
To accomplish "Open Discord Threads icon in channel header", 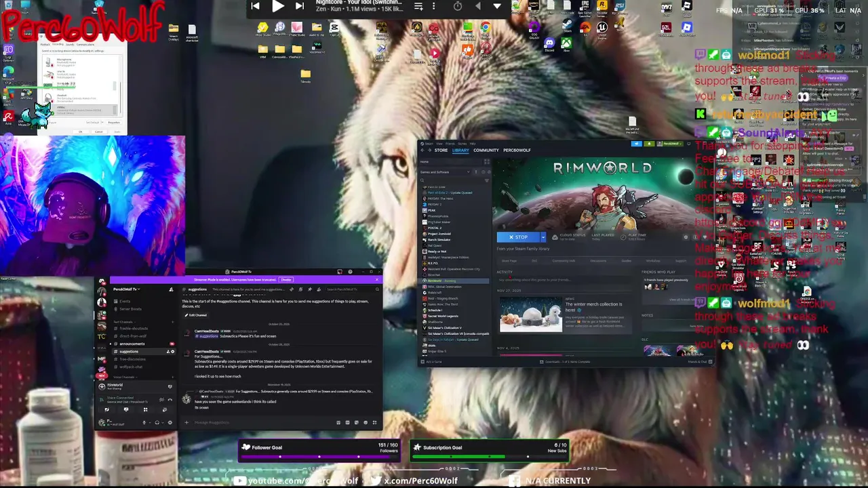I will click(x=292, y=289).
